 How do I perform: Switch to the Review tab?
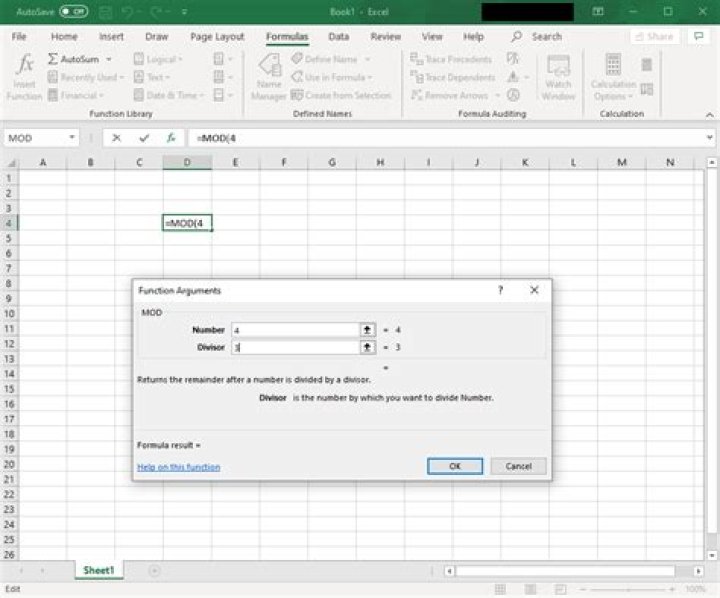pyautogui.click(x=386, y=36)
